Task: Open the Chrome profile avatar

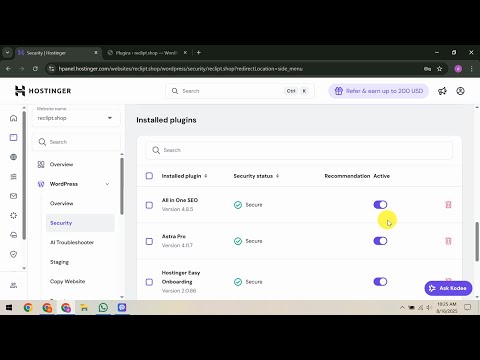Action: click(458, 69)
